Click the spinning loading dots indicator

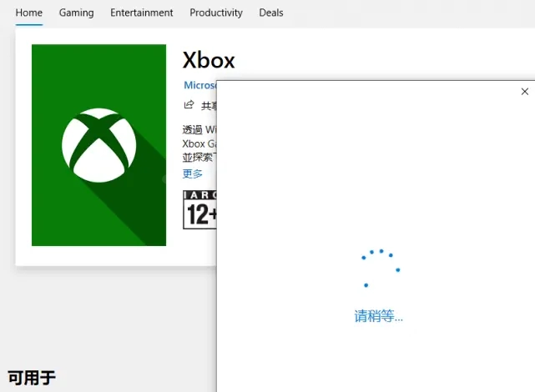380,267
